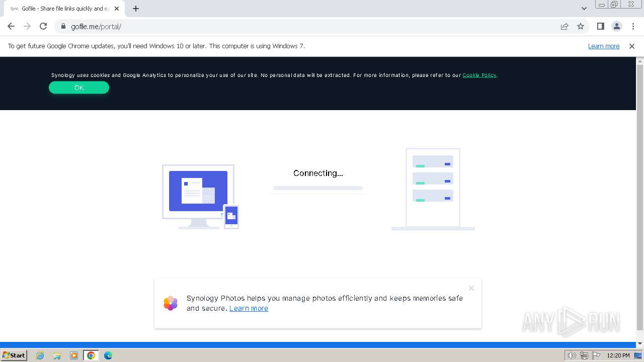Viewport: 644px width, 362px height.
Task: Open site security lock info
Action: pos(63,26)
